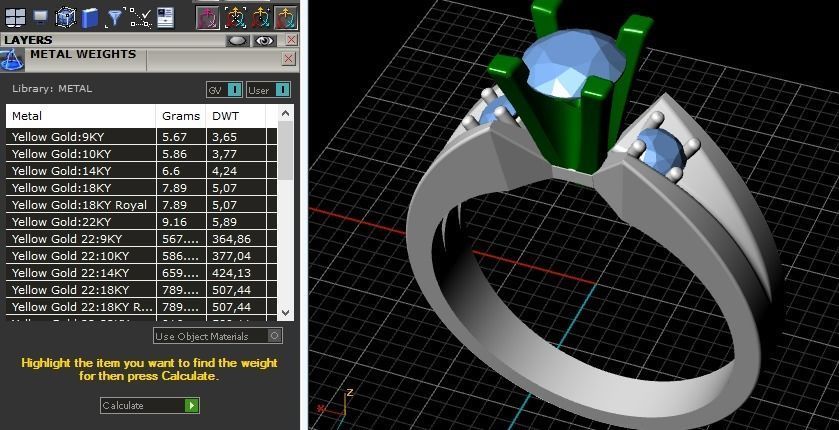Toggle Use Object Materials option
Viewport: 839px width, 430px height.
click(x=218, y=336)
